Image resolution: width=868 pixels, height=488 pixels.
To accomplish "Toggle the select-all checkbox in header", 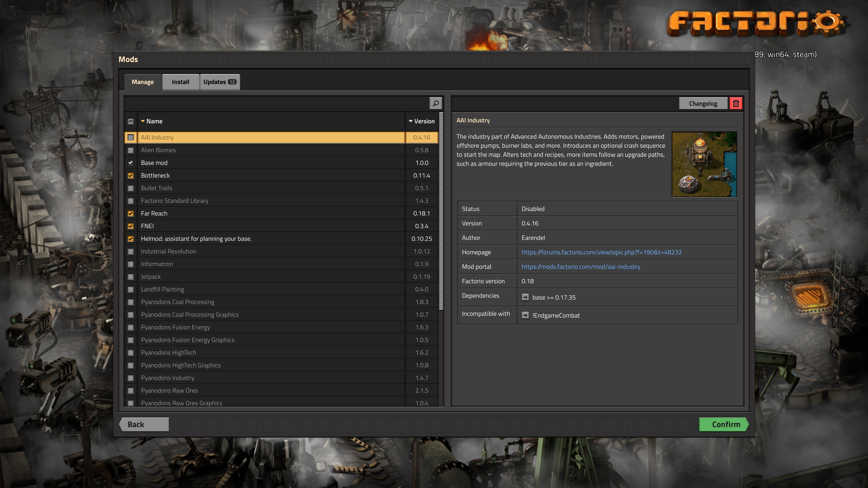I will [x=131, y=121].
